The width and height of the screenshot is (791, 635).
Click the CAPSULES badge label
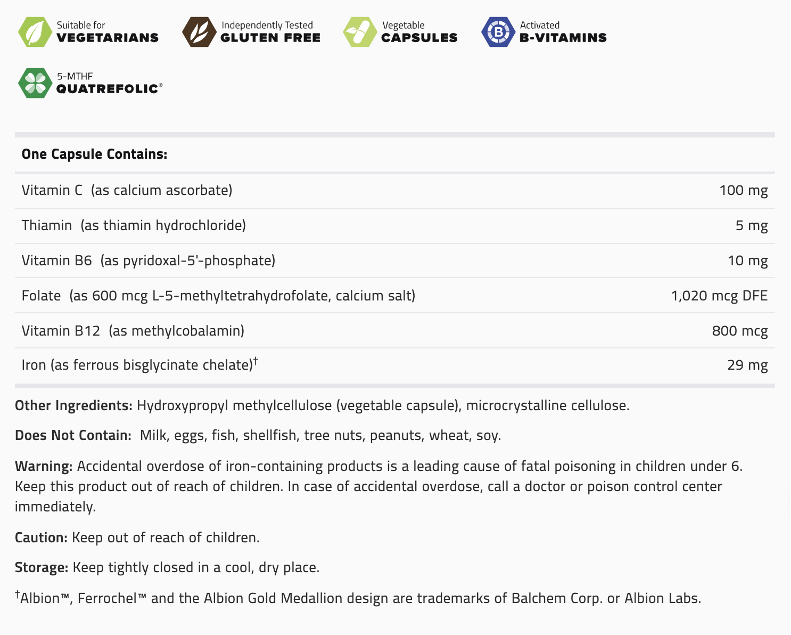click(419, 38)
